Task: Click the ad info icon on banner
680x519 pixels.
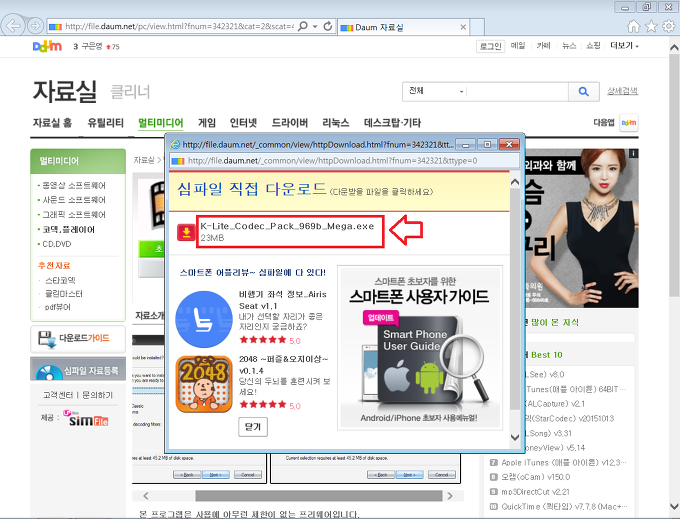Action: (634, 153)
